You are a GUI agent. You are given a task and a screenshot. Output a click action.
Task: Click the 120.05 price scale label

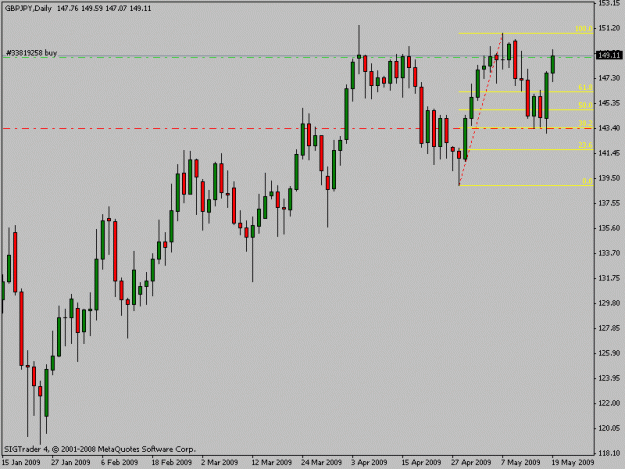pos(609,428)
